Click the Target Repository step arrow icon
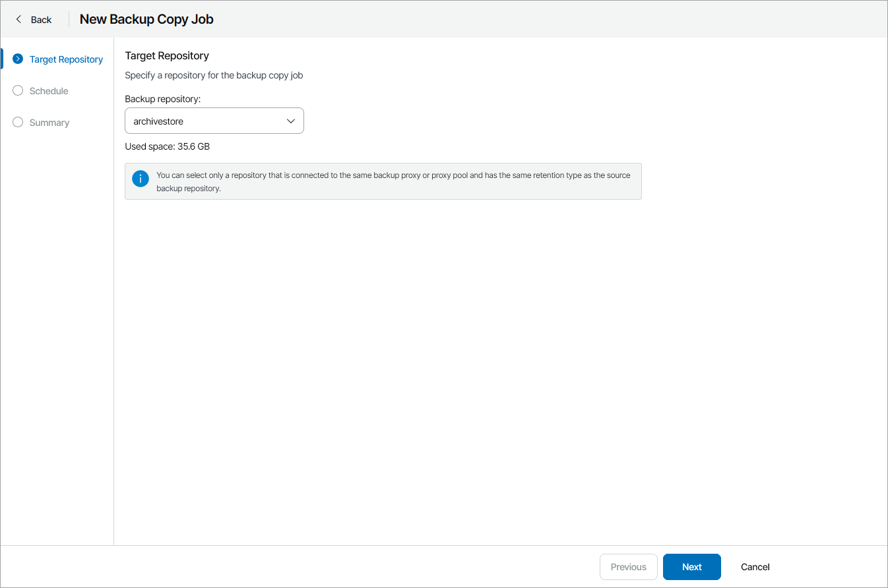 pyautogui.click(x=18, y=59)
